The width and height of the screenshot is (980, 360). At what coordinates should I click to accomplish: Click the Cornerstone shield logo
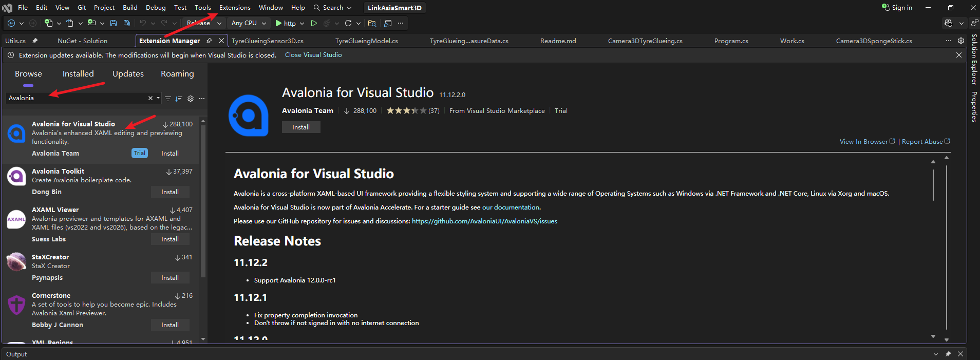(x=16, y=305)
